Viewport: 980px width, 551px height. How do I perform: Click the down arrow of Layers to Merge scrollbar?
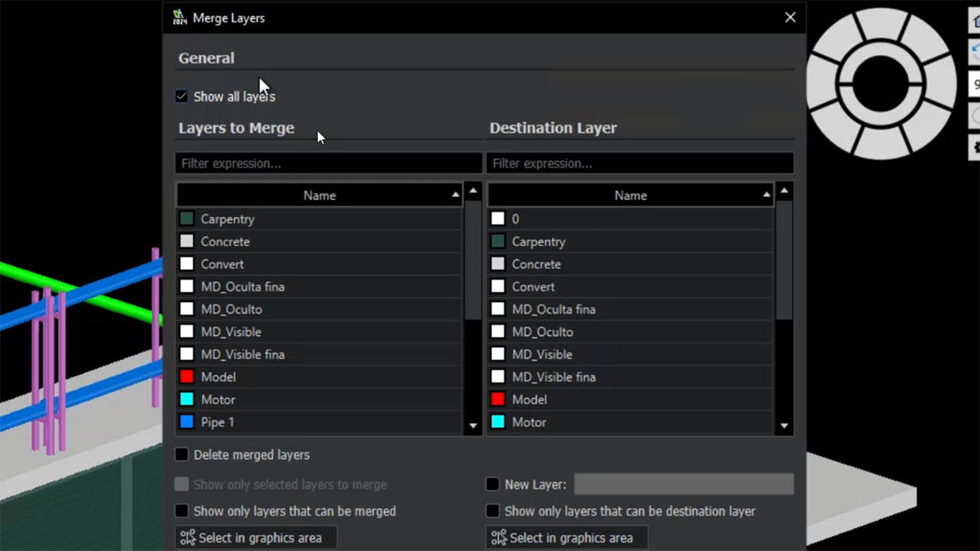[x=473, y=426]
